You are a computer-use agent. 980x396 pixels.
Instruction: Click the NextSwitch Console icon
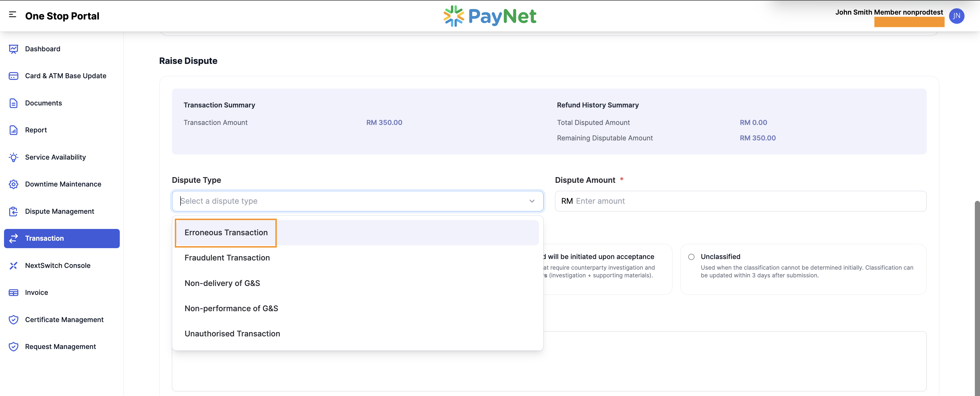pyautogui.click(x=13, y=266)
